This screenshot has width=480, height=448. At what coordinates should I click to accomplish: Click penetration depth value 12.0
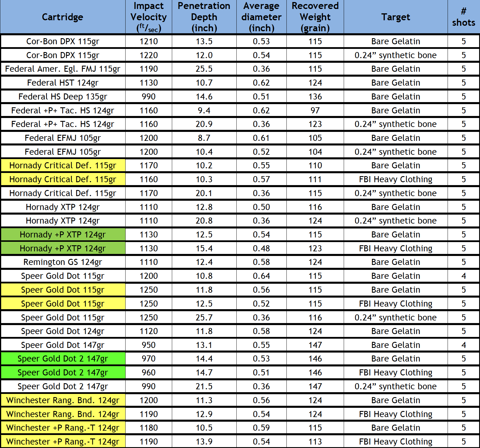click(204, 55)
